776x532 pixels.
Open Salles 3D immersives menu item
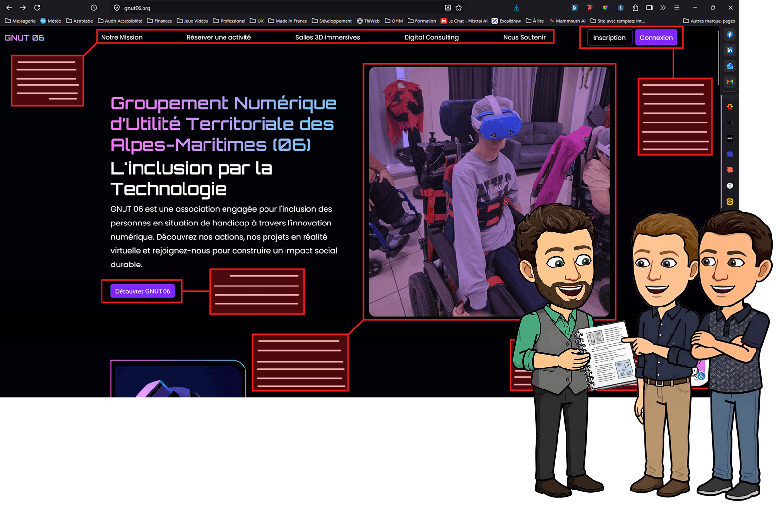[327, 37]
